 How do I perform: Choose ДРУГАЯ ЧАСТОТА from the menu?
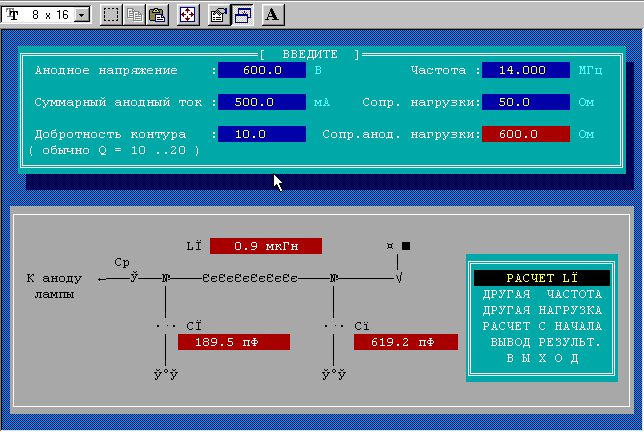pos(541,294)
